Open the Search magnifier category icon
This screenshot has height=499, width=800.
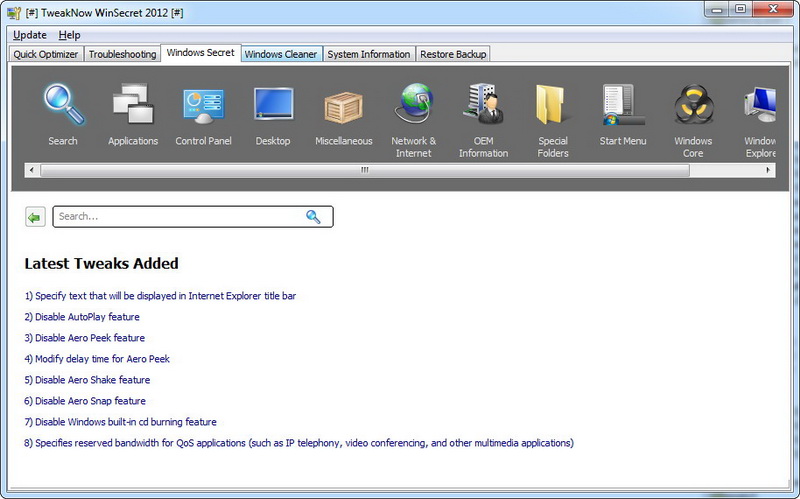click(63, 105)
